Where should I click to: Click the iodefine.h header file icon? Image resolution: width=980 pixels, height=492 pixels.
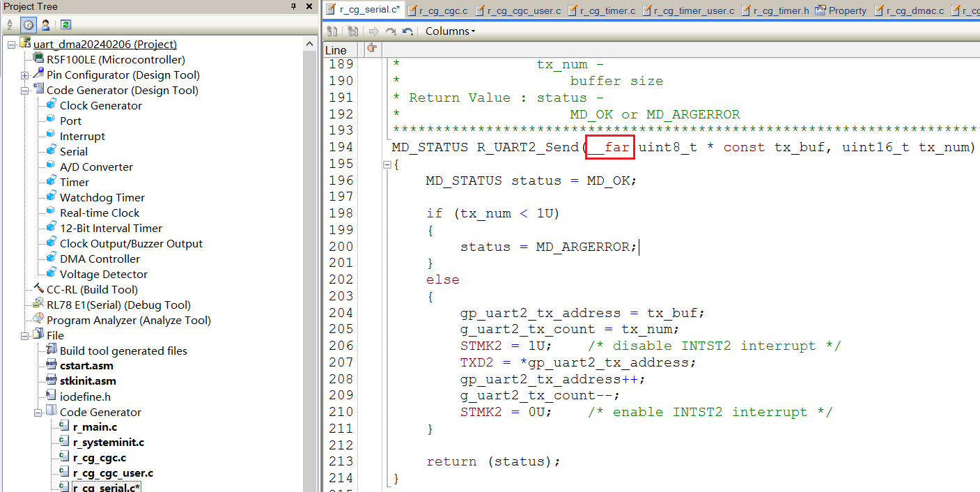(x=52, y=396)
